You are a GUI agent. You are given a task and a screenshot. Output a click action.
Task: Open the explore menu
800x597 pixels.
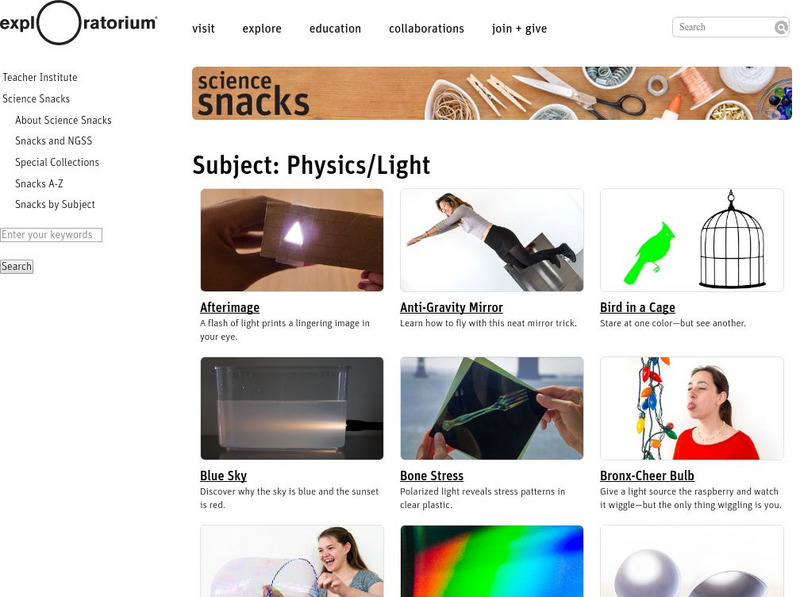pyautogui.click(x=262, y=29)
